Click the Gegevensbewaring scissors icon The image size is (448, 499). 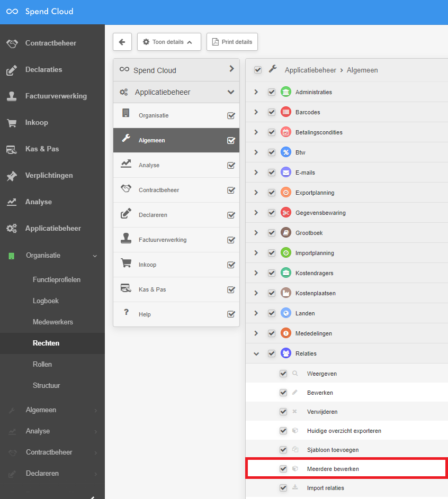click(x=286, y=213)
